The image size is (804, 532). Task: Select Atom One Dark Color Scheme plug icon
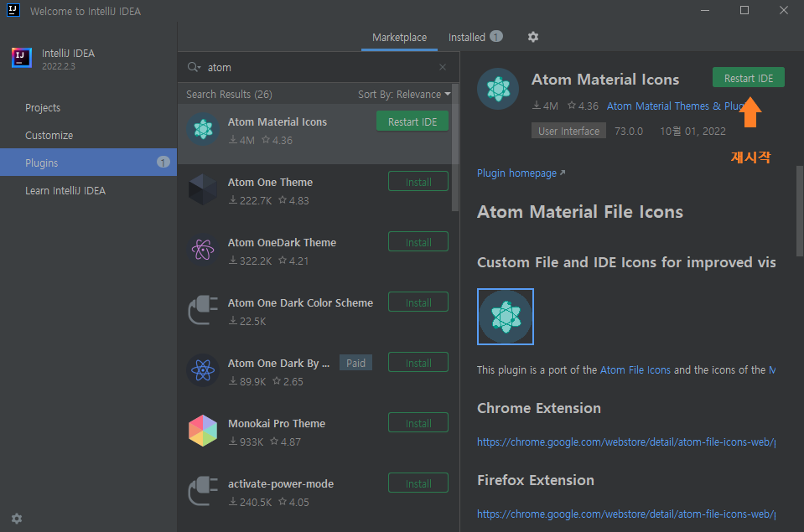[x=204, y=310]
